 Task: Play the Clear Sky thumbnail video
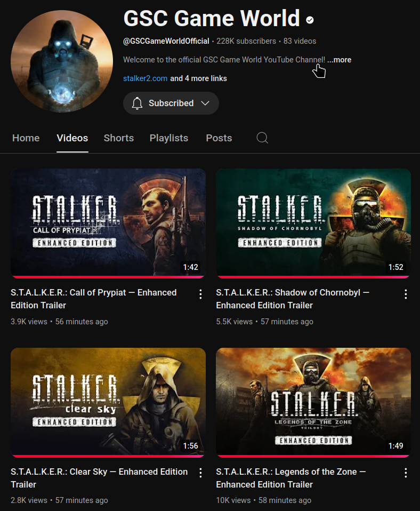(108, 403)
